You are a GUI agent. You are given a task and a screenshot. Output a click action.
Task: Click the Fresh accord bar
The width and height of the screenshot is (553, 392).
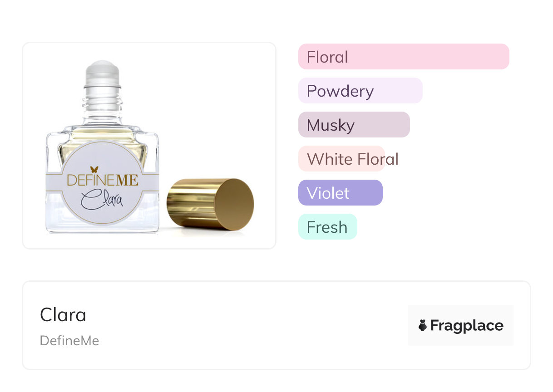pyautogui.click(x=327, y=227)
